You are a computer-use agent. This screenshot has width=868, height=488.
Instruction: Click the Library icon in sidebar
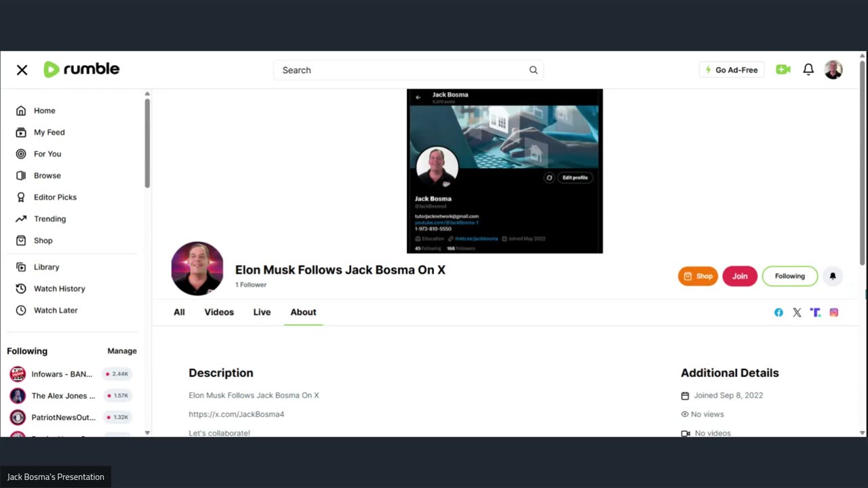pos(21,267)
